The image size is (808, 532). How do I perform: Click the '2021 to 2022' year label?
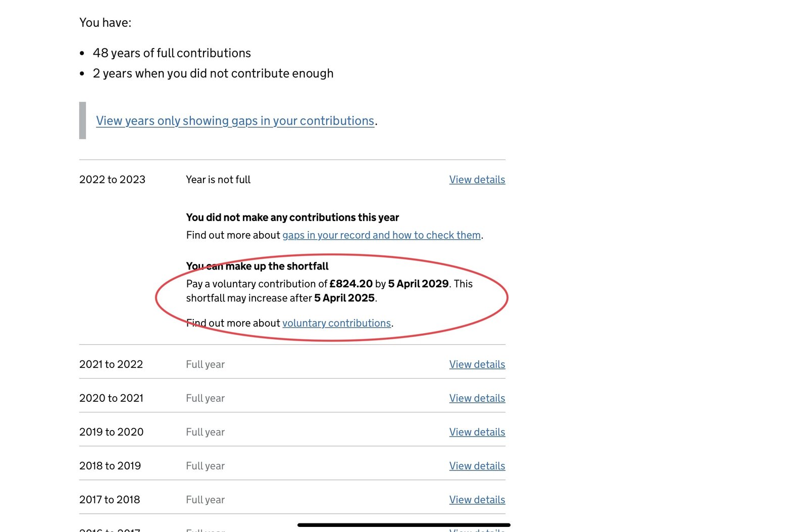[x=111, y=364]
